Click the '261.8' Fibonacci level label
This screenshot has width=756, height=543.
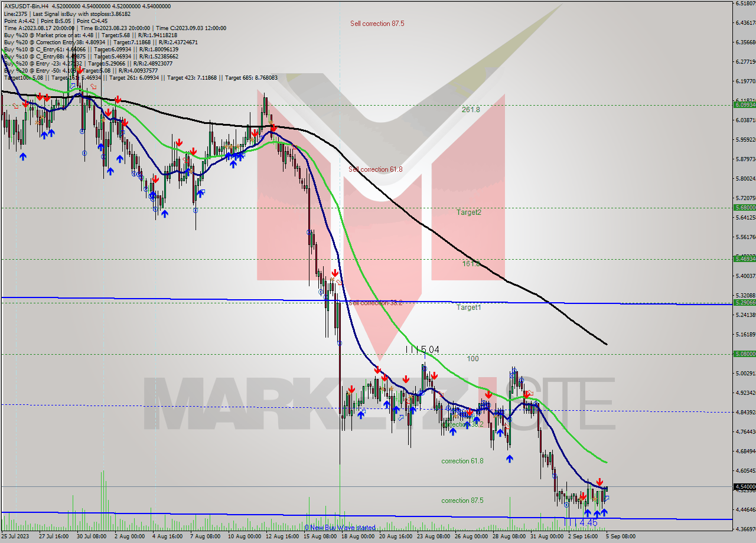point(471,110)
